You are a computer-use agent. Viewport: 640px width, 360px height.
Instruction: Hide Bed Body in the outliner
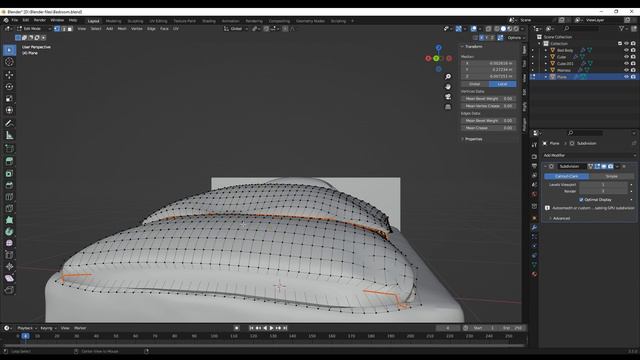point(626,50)
